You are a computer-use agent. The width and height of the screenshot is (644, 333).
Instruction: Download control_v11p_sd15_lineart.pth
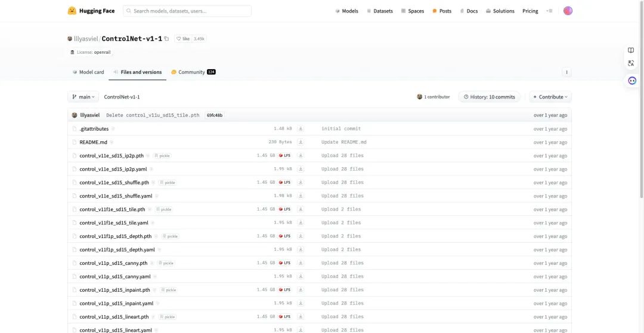[301, 316]
